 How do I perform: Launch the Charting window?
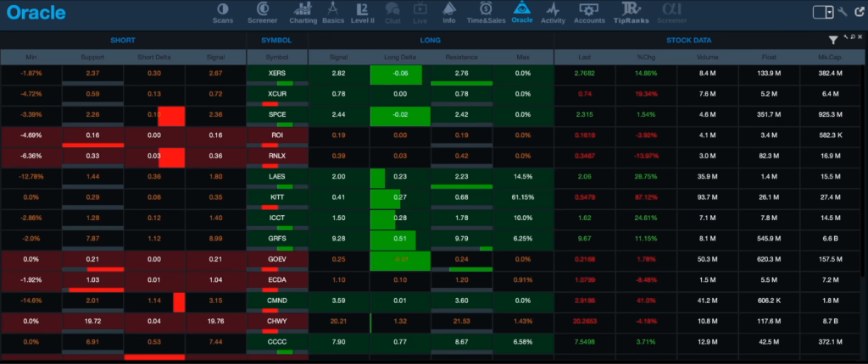(303, 12)
